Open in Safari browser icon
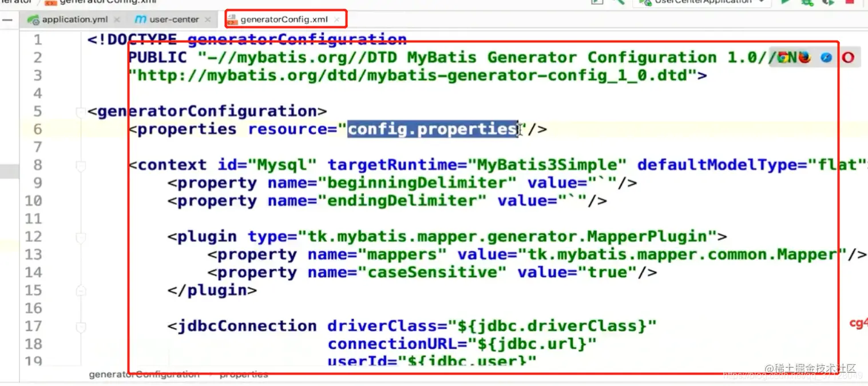Viewport: 868px width, 386px height. coord(826,57)
